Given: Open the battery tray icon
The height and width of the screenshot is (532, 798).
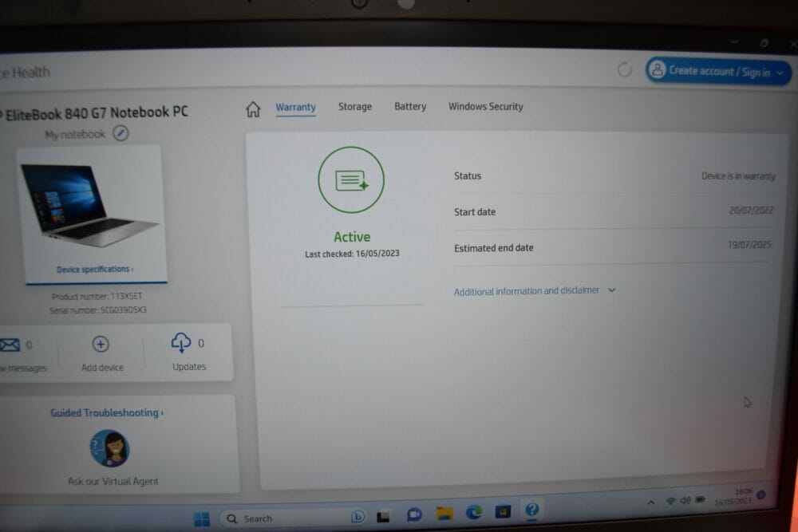Looking at the screenshot, I should pyautogui.click(x=701, y=499).
